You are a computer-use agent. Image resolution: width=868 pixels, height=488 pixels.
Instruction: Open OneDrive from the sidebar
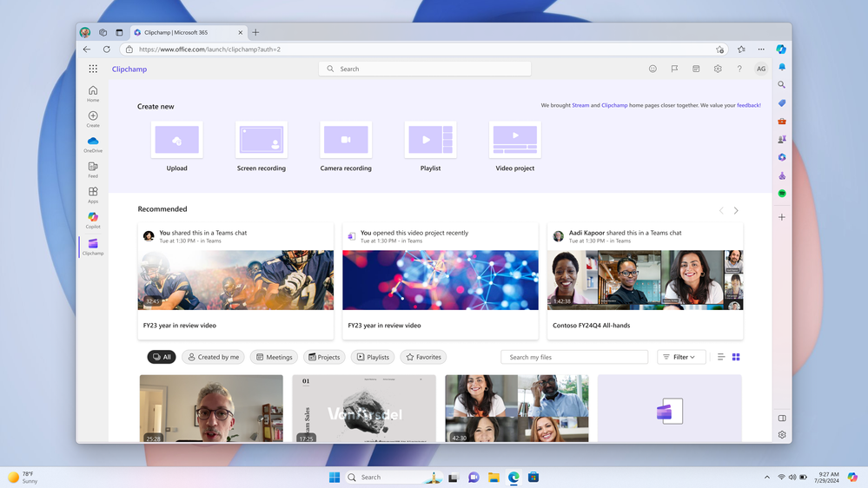93,144
